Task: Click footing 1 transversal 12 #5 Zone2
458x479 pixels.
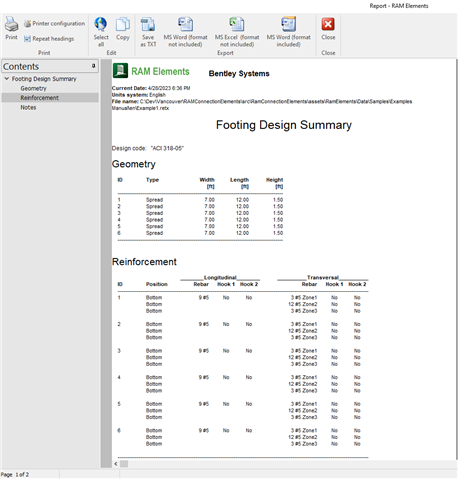Action: (302, 304)
